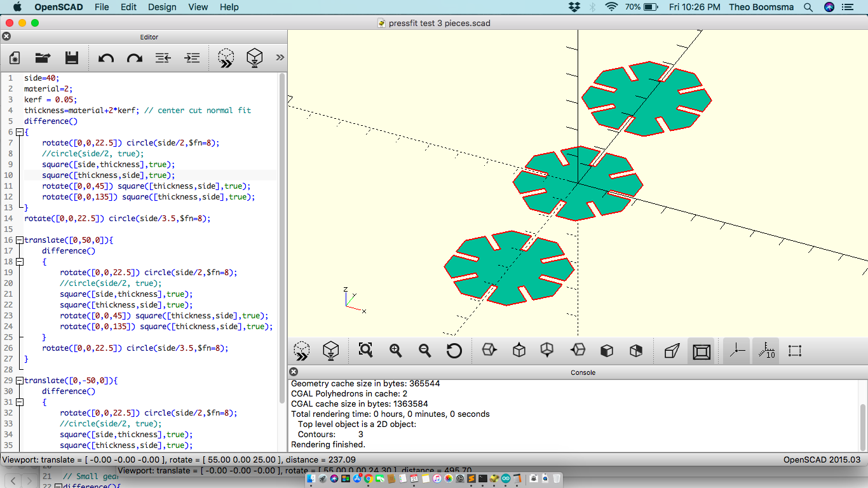Toggle axes display in viewport
868x488 pixels.
[x=736, y=350]
